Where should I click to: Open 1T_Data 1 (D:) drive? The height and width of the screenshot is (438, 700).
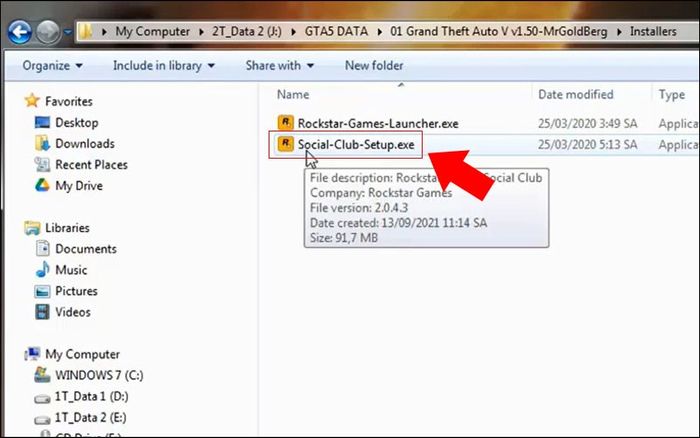click(91, 396)
